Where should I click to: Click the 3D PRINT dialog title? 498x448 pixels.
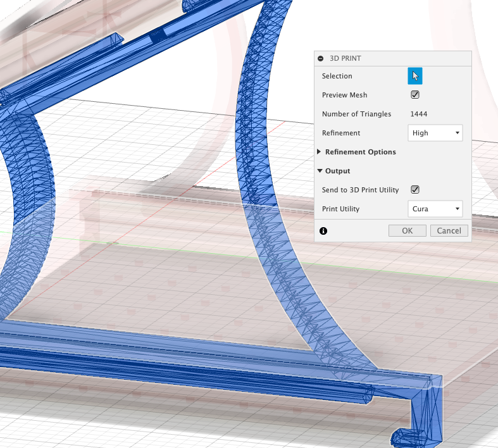(x=345, y=58)
